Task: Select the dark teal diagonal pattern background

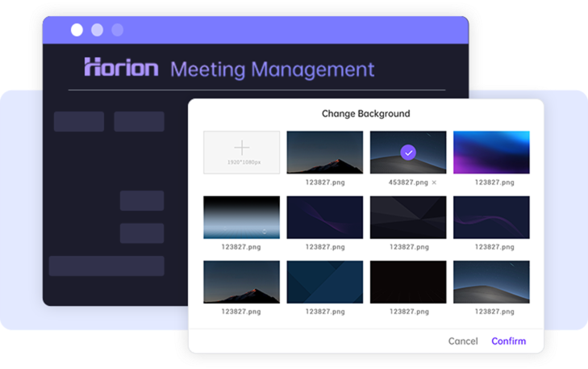Action: [x=325, y=282]
